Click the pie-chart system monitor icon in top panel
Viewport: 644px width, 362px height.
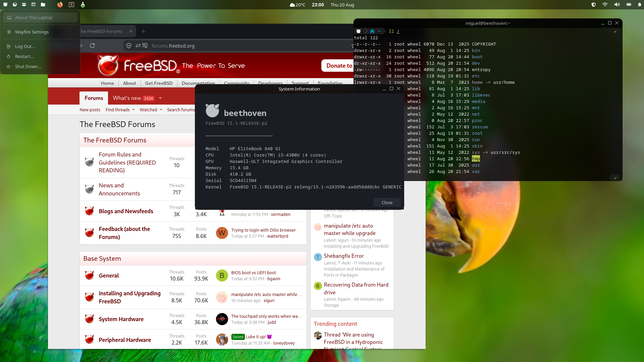point(15,5)
